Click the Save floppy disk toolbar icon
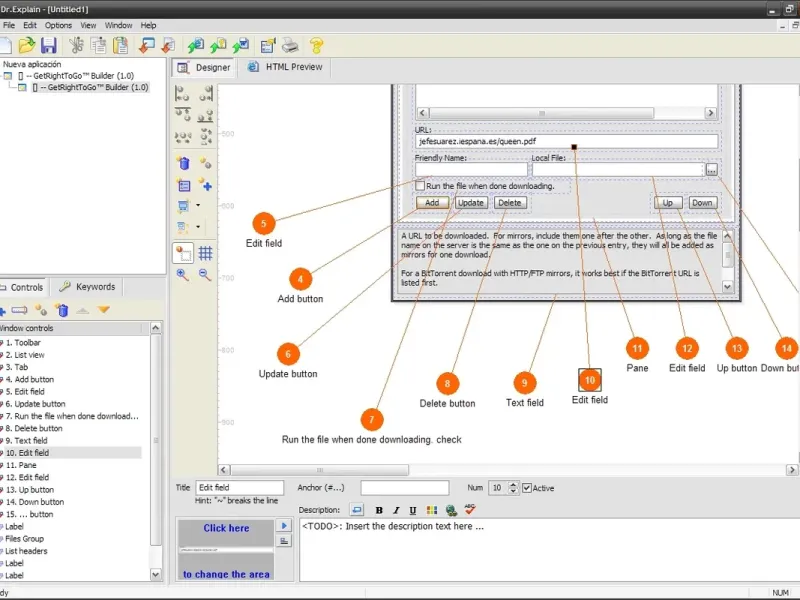 coord(48,45)
